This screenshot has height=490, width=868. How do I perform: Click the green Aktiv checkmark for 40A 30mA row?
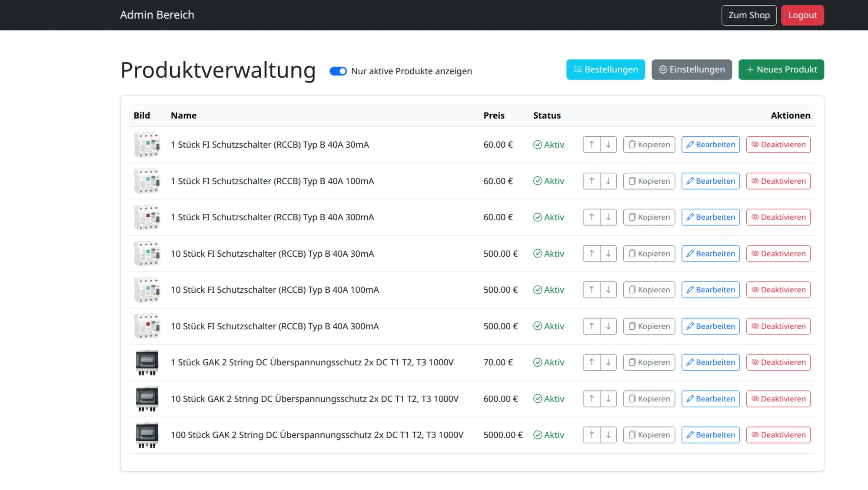pos(538,144)
